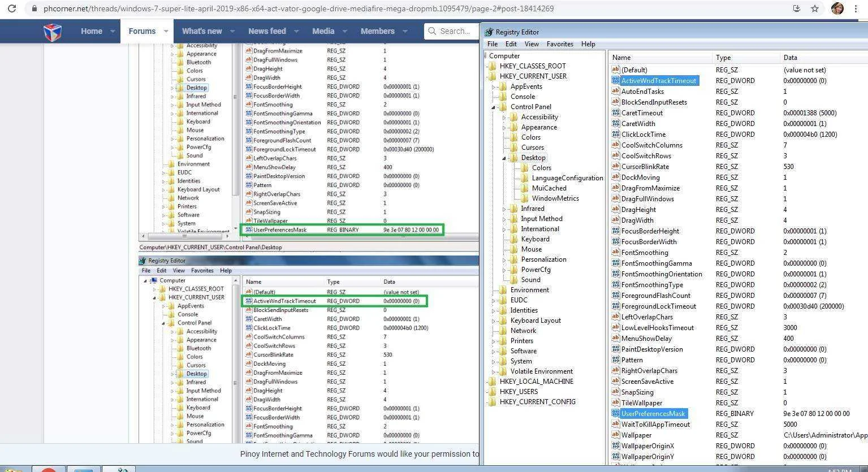Reload the page with the browser refresh icon
This screenshot has width=868, height=472.
[x=12, y=8]
